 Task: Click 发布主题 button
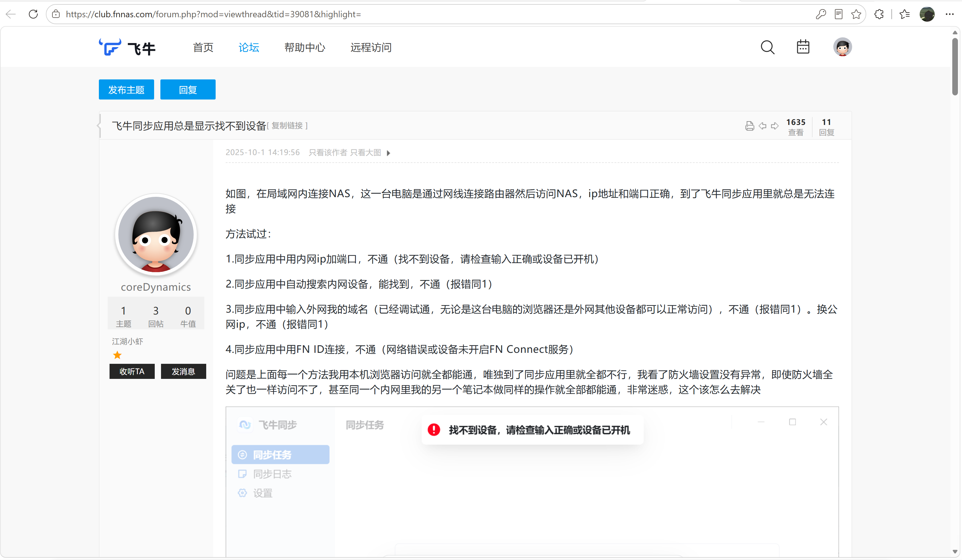[126, 90]
